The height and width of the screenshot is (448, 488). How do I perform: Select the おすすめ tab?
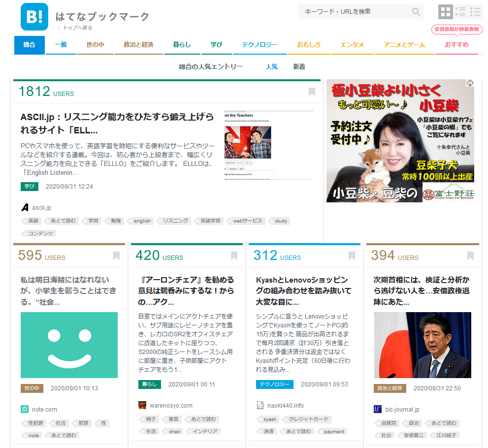pos(456,45)
